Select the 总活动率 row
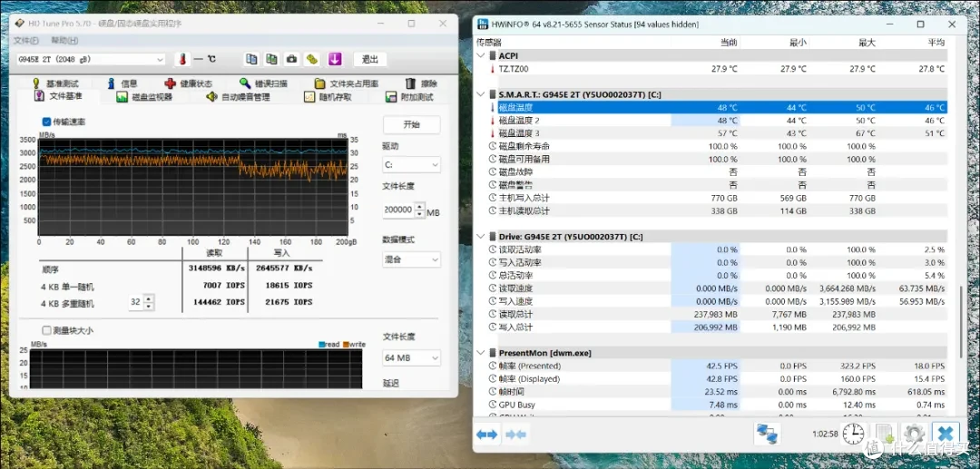 pos(718,276)
